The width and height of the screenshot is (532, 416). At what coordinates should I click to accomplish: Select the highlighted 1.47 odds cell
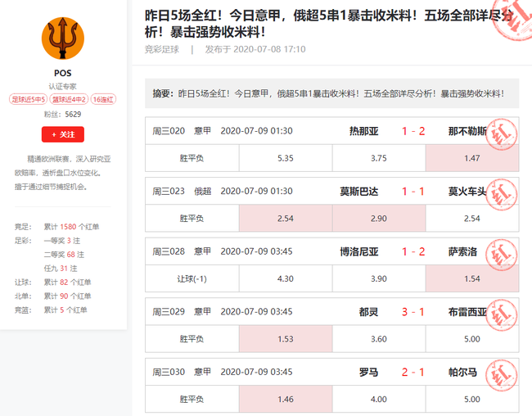pos(472,158)
